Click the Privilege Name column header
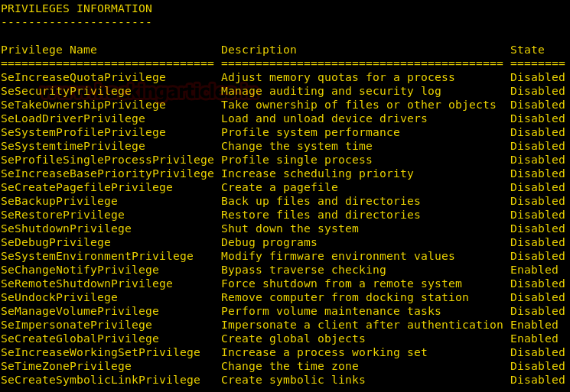This screenshot has width=570, height=392. pos(49,50)
